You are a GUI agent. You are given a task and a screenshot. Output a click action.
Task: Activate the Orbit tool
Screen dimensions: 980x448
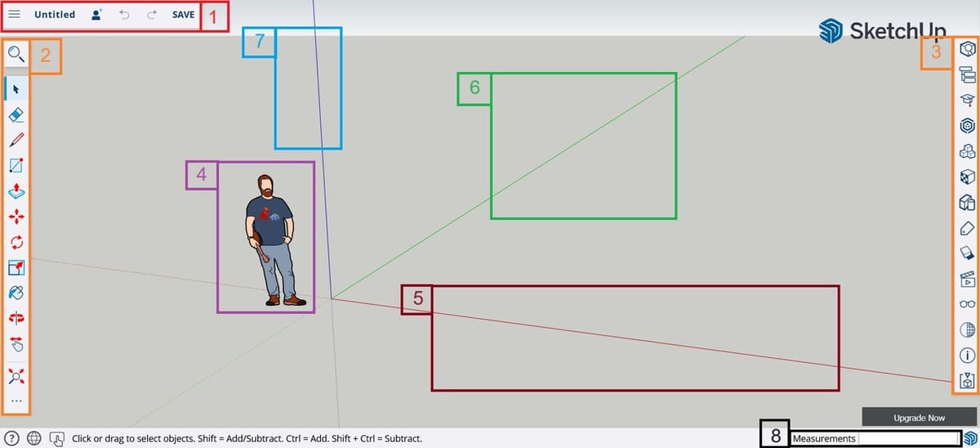tap(16, 318)
